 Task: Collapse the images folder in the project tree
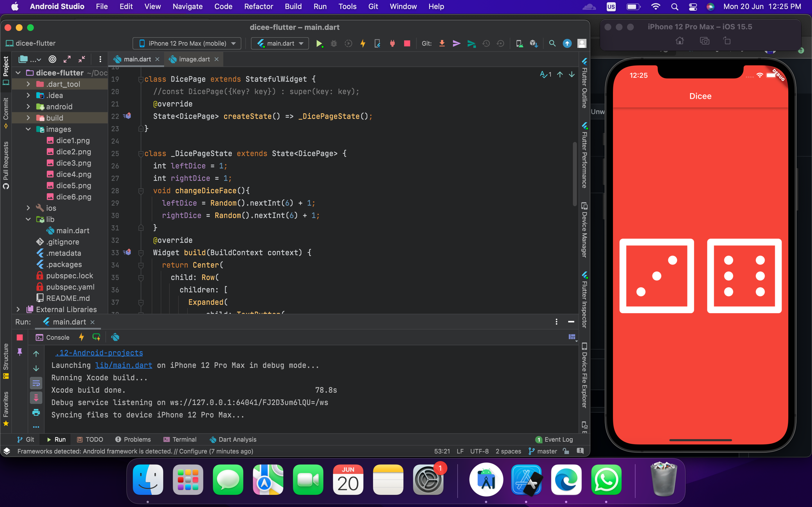click(28, 129)
